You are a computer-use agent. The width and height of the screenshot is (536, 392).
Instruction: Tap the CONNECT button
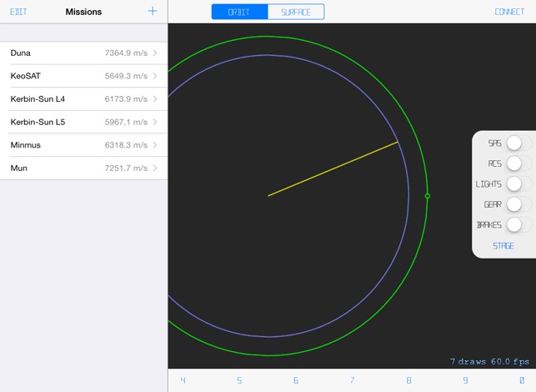coord(509,12)
